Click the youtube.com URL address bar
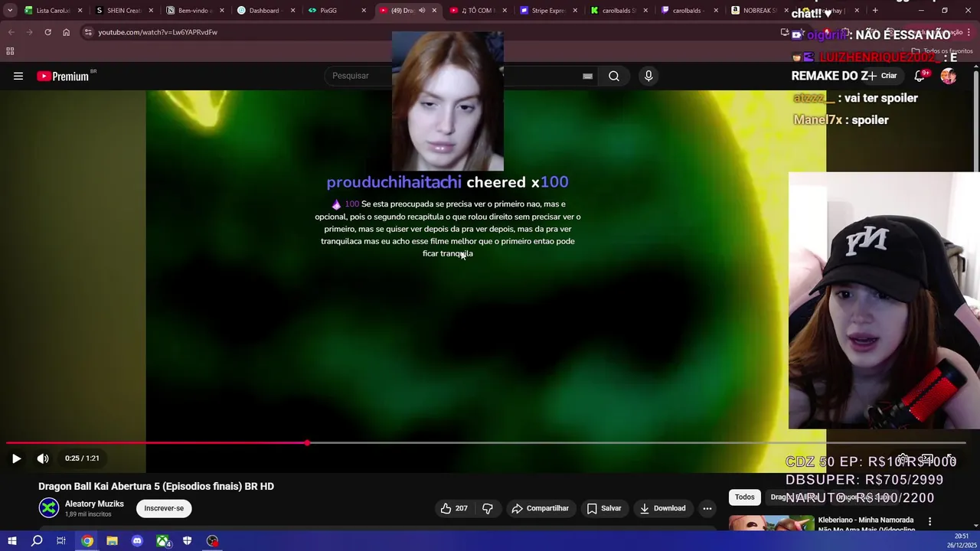Screen dimensions: 980x551 158,32
